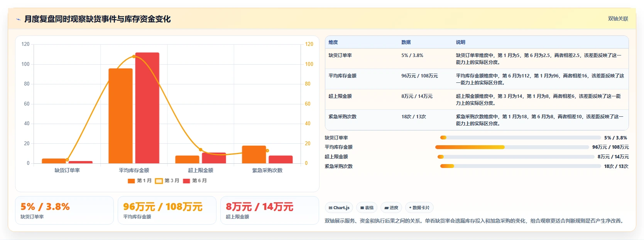The width and height of the screenshot is (644, 240).
Task: Click the orange 平均库存金额 bar for 第 1 月
Action: pos(120,116)
